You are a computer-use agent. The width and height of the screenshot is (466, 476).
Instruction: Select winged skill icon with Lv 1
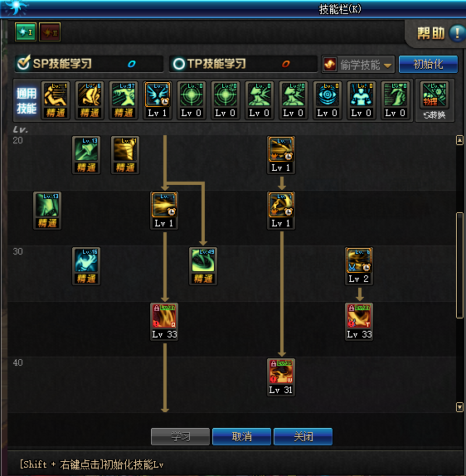158,100
